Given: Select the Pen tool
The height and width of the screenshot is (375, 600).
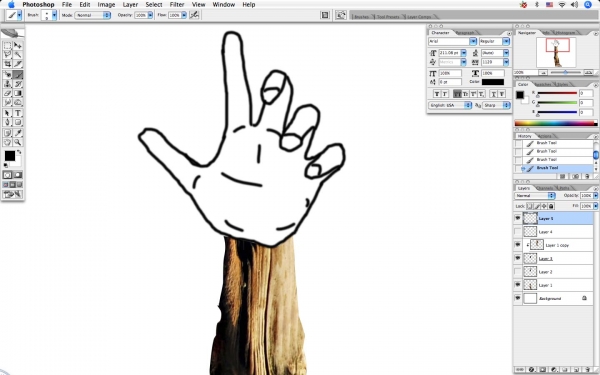Looking at the screenshot, I should coord(7,122).
